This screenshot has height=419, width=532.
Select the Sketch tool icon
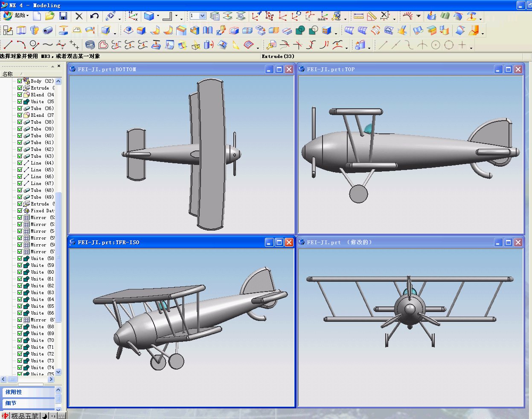coord(8,30)
